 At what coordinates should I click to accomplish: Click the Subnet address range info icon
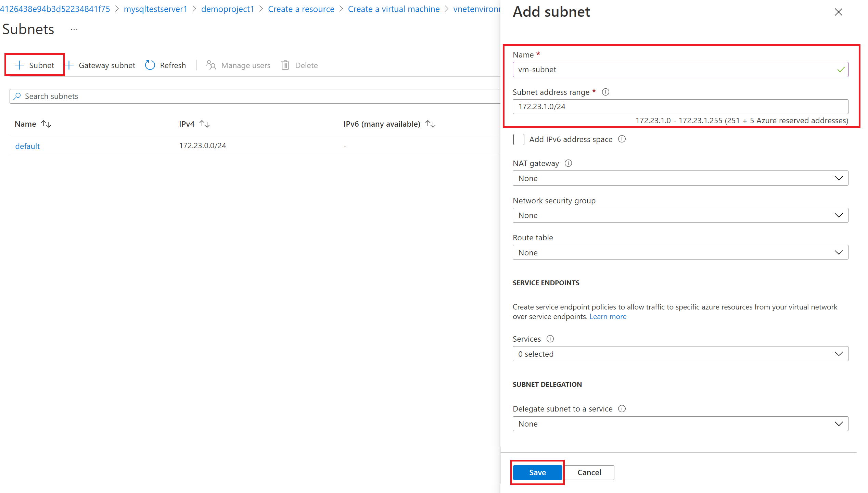click(605, 92)
